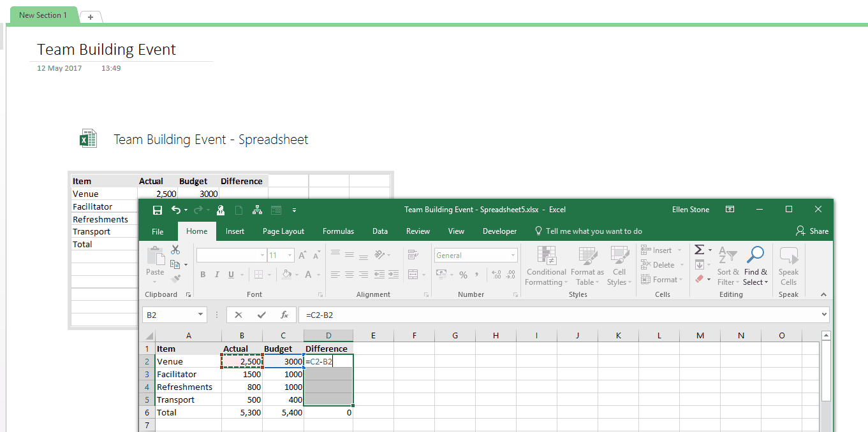Screen dimensions: 868x432
Task: Apply percent style number format
Action: tap(463, 275)
